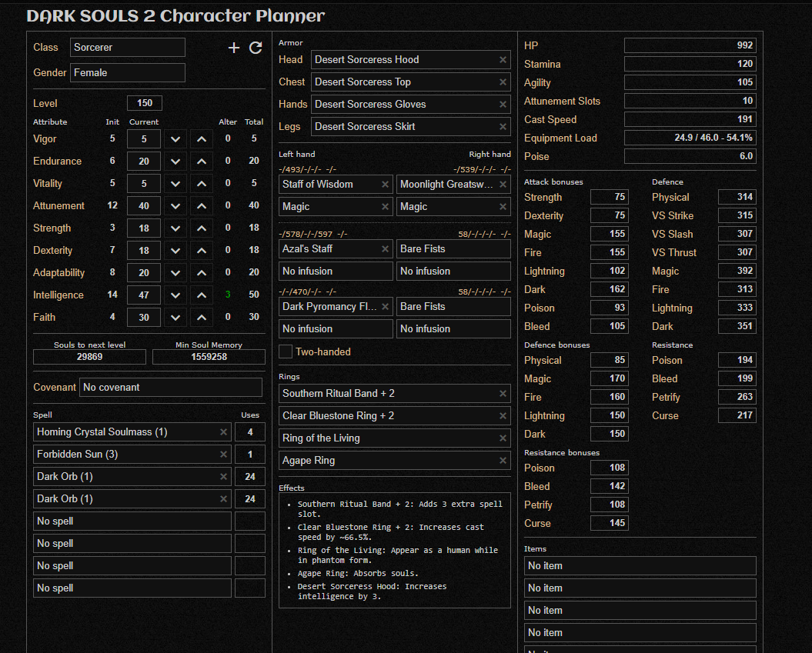Viewport: 812px width, 653px height.
Task: Open the Gender dropdown showing Female
Action: point(128,73)
